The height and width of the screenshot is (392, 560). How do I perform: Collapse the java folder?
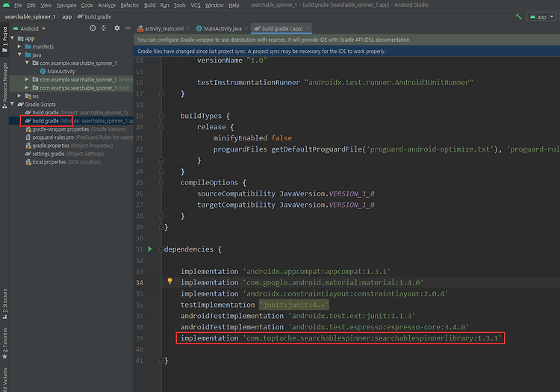[x=19, y=55]
